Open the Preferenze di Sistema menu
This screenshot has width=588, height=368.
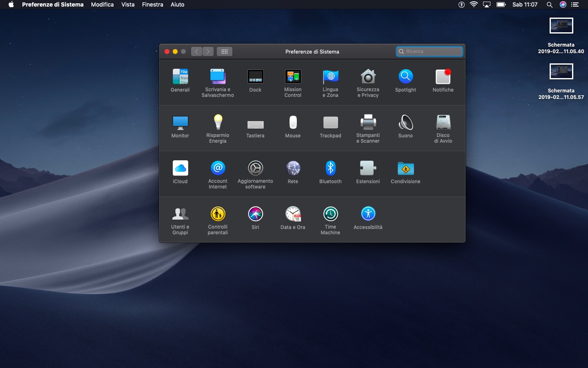[x=53, y=4]
